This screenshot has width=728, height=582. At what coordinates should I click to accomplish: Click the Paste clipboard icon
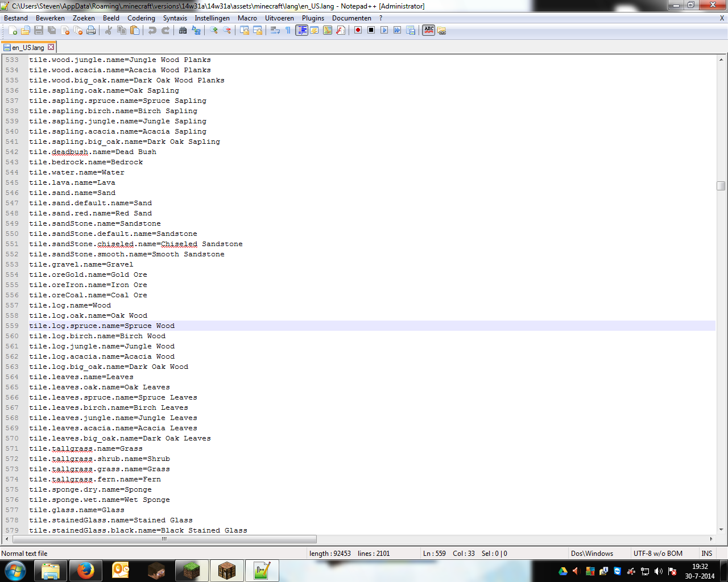click(x=135, y=30)
